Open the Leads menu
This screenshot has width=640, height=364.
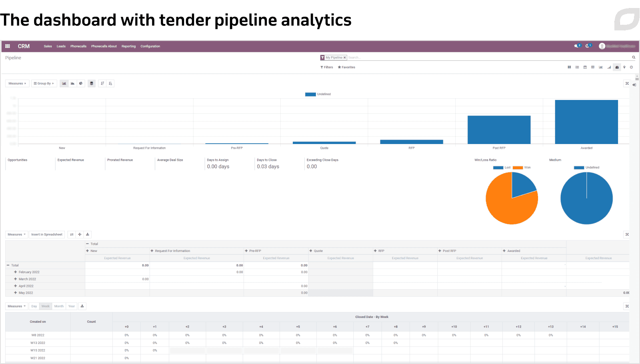[61, 46]
